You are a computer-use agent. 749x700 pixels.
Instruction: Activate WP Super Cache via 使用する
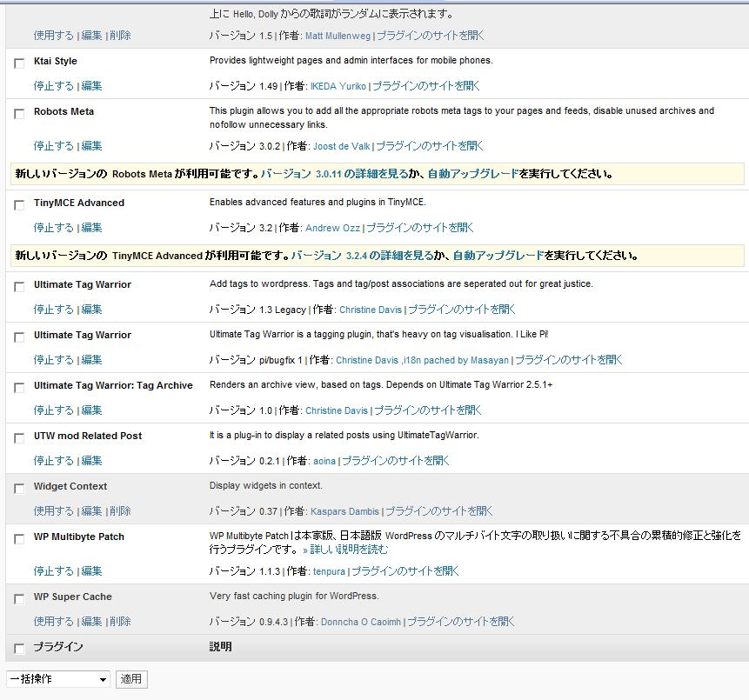coord(54,622)
